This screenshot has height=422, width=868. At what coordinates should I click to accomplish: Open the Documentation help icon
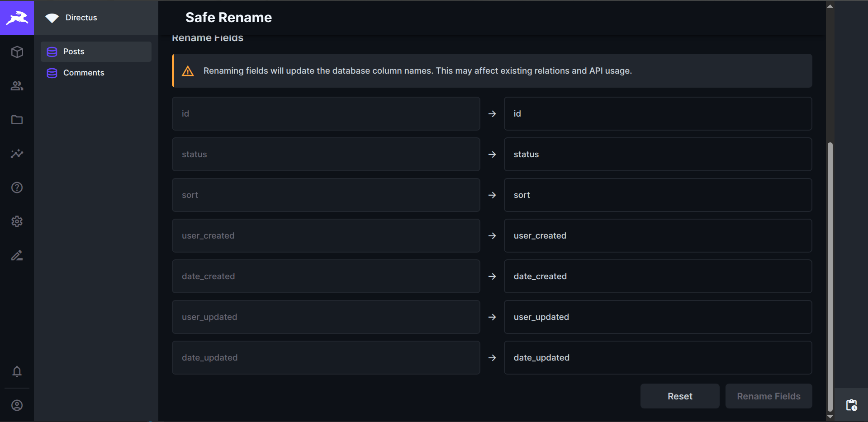coord(17,188)
